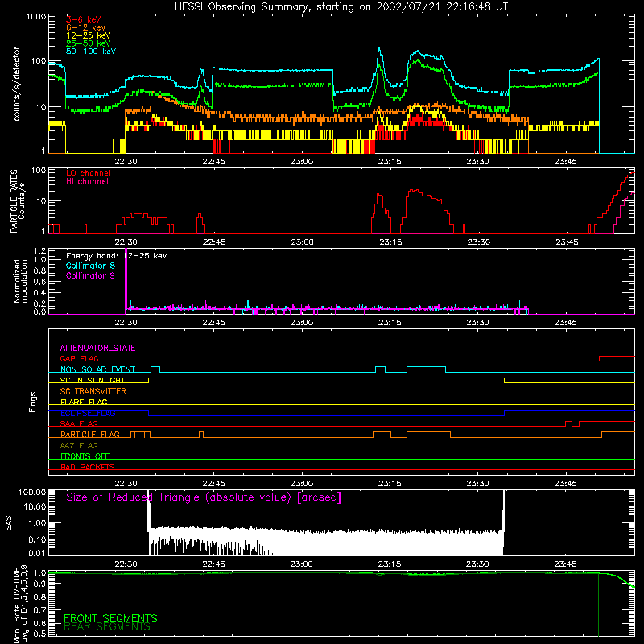The width and height of the screenshot is (644, 644).
Task: Click the 23:30 tick under the modulation plot
Action: tap(477, 323)
